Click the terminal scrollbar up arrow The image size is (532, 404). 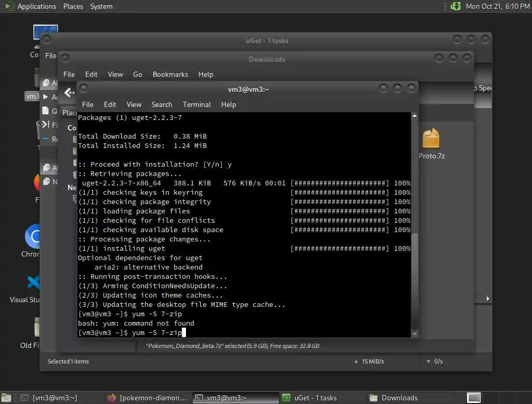415,116
